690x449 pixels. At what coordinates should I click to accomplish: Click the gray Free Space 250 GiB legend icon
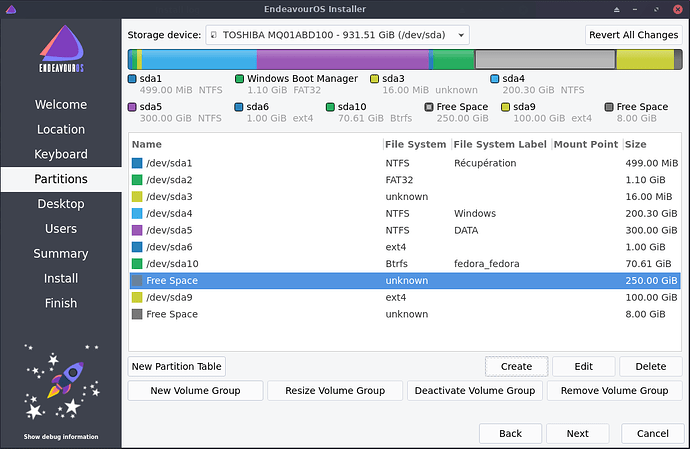click(429, 107)
